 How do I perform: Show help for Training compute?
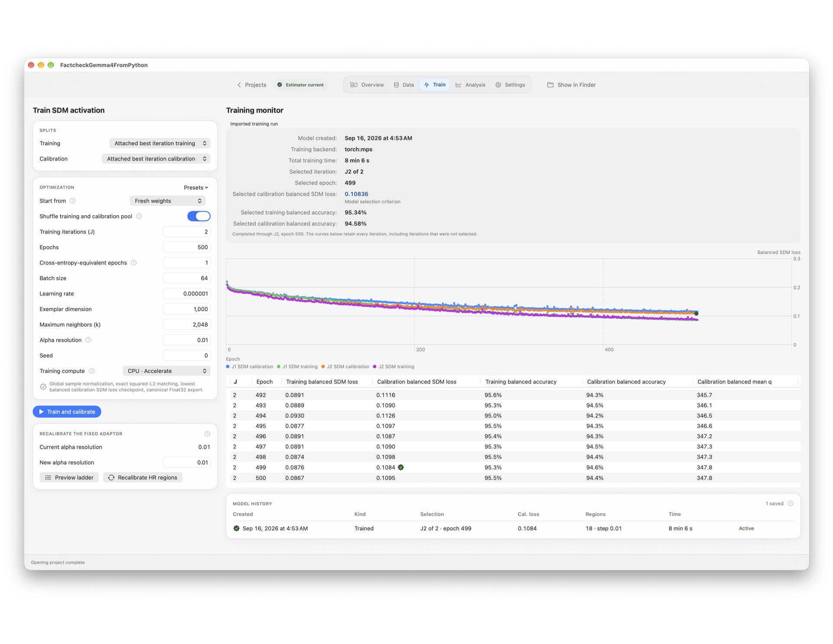click(91, 371)
